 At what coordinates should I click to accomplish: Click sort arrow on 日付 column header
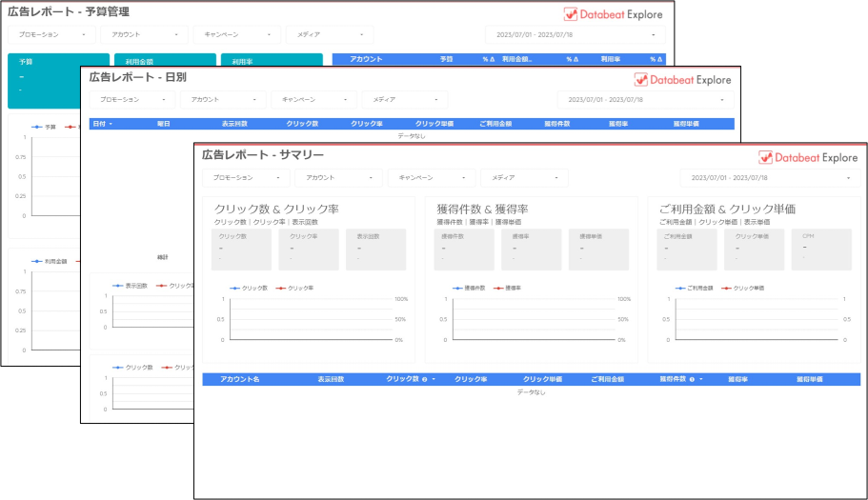(x=111, y=124)
